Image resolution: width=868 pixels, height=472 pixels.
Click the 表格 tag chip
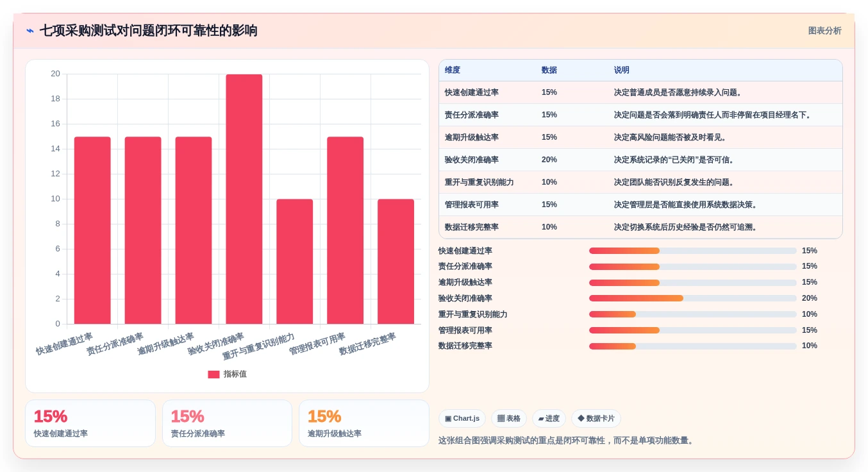click(x=509, y=419)
